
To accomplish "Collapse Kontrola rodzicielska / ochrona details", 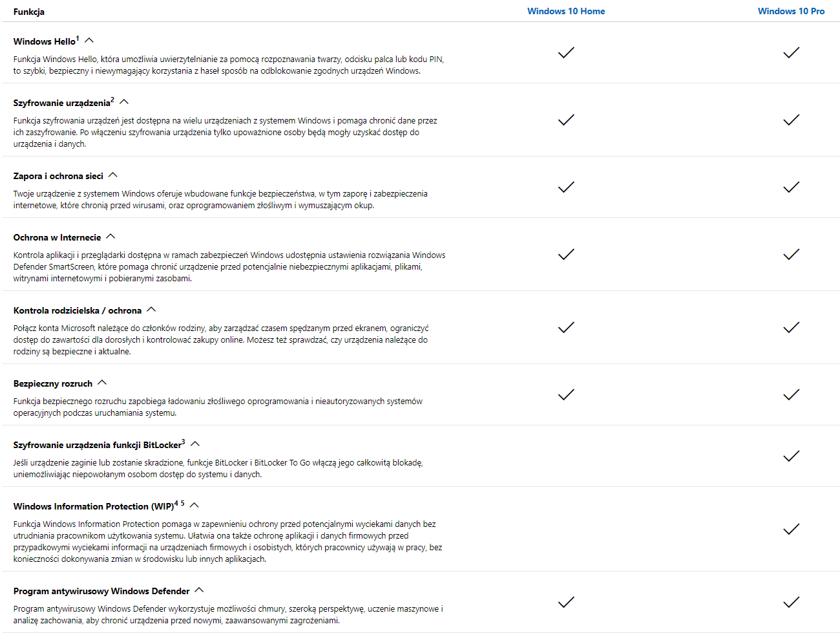I will pyautogui.click(x=151, y=310).
